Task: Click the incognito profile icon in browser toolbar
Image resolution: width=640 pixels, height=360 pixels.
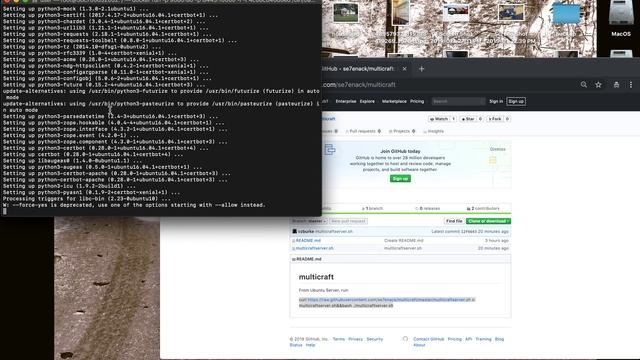Action: 616,84
